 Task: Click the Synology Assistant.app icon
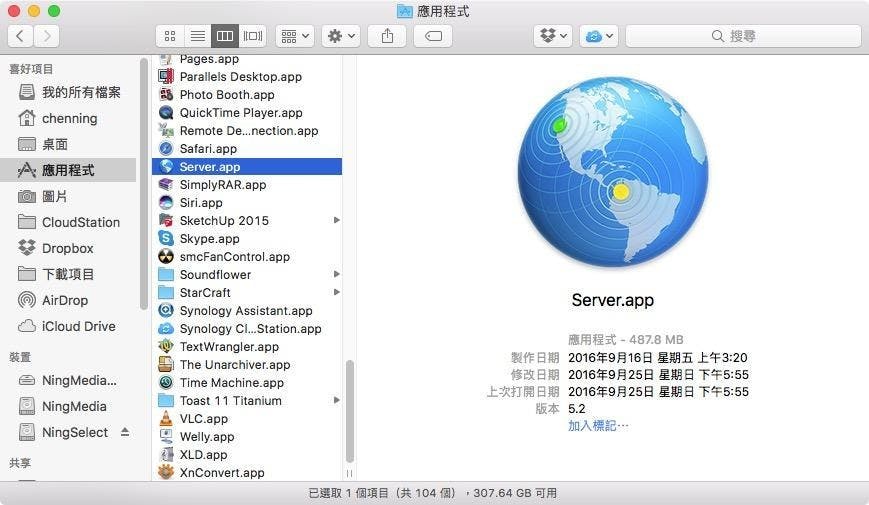tap(166, 310)
